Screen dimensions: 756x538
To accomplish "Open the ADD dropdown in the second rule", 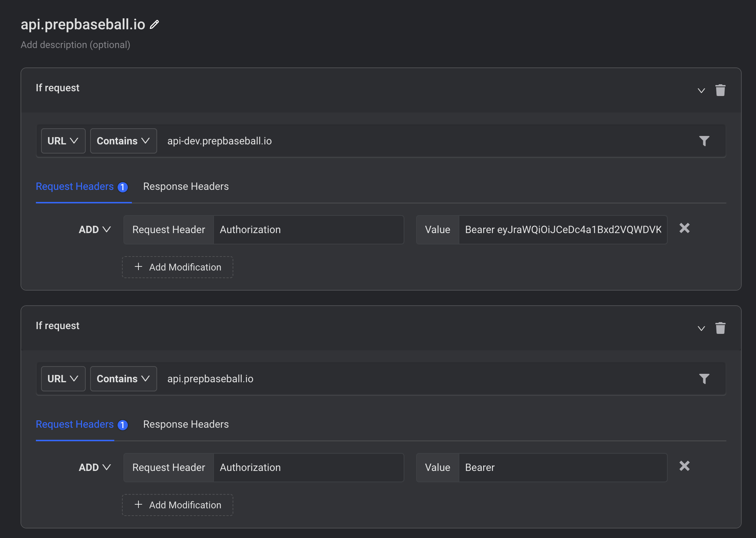I will tap(94, 468).
